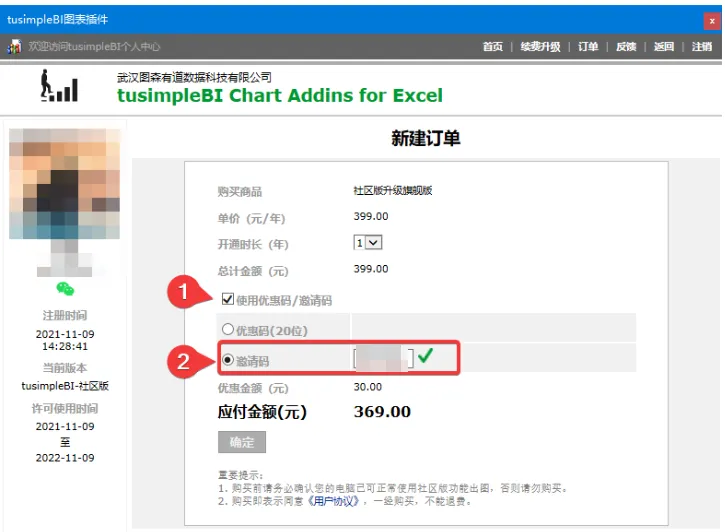725x532 pixels.
Task: Click the company name 武汉图森有道数据科技有限公司
Action: click(x=194, y=77)
